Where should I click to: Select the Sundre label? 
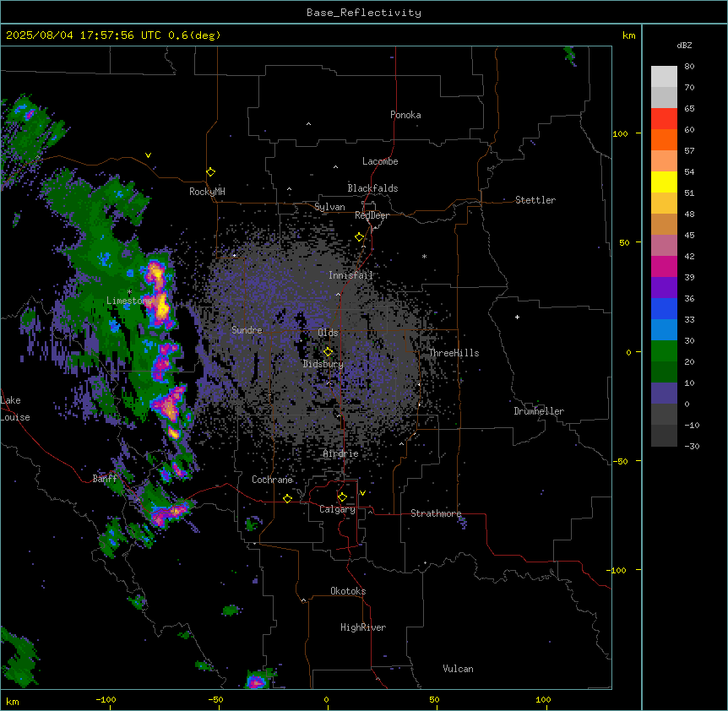(x=247, y=330)
